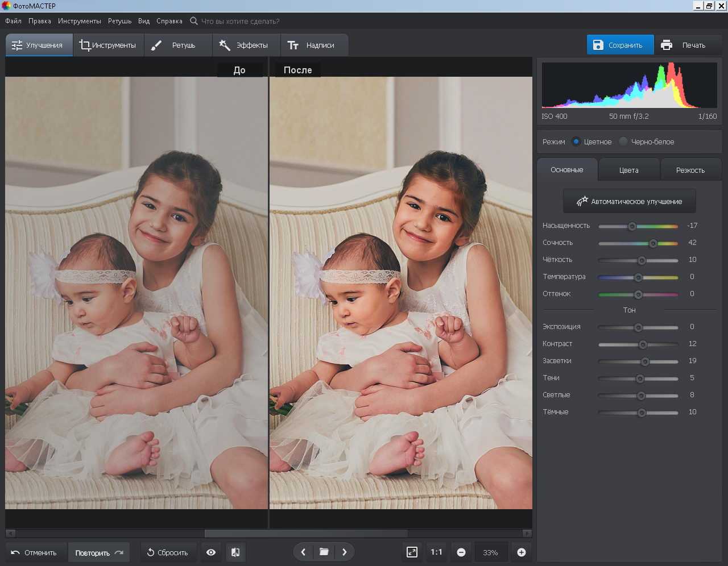Switch to the Цвета panel tab
The height and width of the screenshot is (566, 728).
click(628, 170)
